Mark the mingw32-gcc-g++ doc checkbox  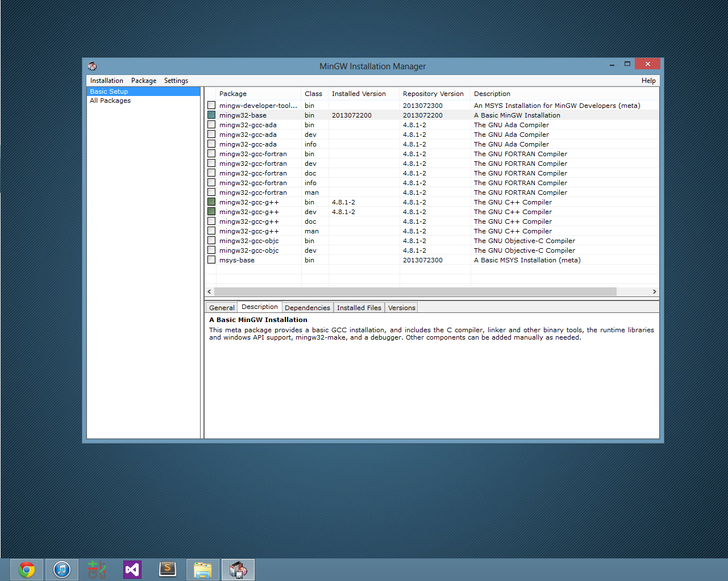(211, 221)
